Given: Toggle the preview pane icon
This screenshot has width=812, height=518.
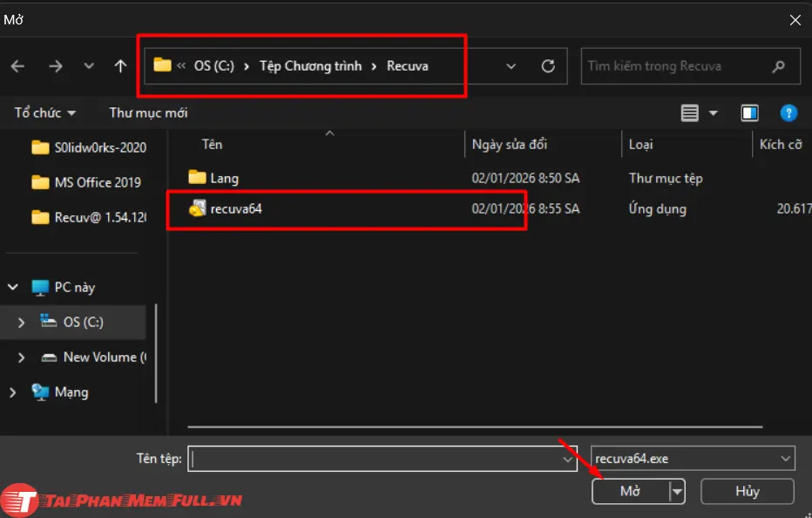Looking at the screenshot, I should pos(750,112).
